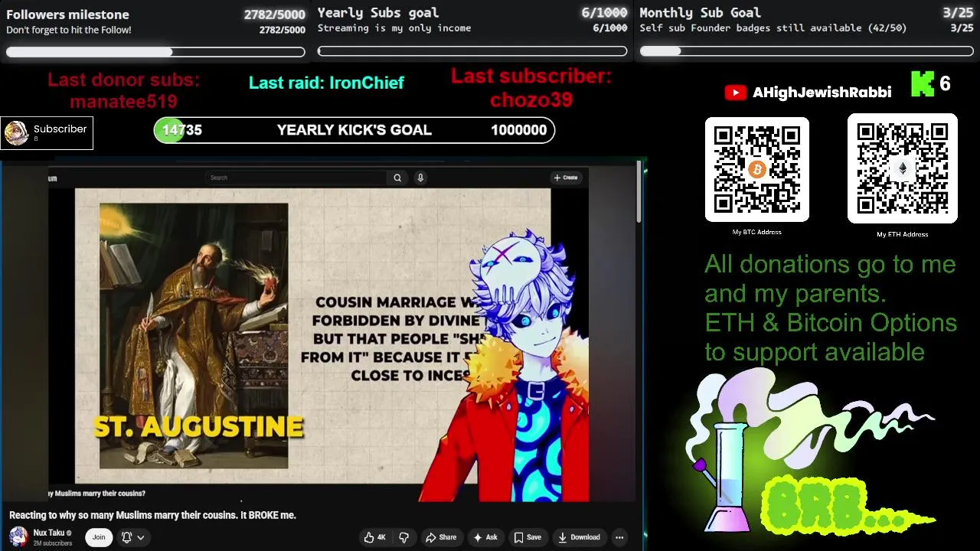
Task: Click the 'Last raid: IronChief' text
Action: tap(326, 83)
